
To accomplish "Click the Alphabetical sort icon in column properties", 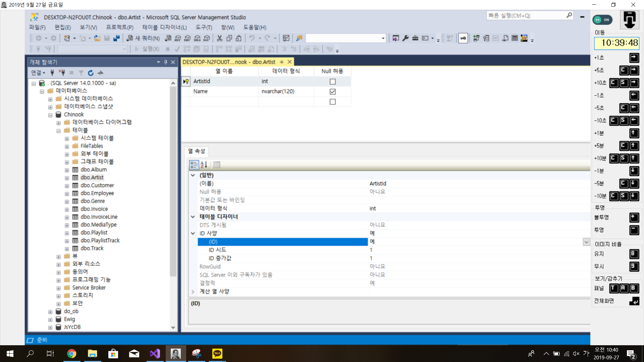I will tap(204, 165).
